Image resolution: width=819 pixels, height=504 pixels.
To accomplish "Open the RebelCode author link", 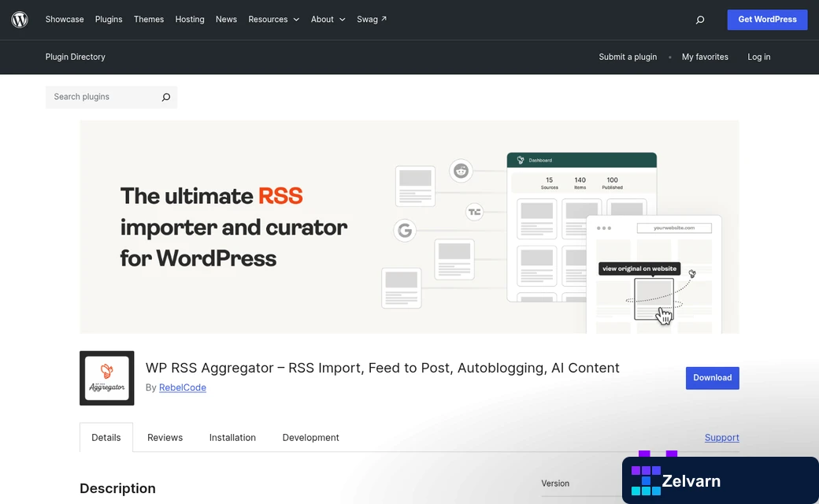I will point(182,387).
